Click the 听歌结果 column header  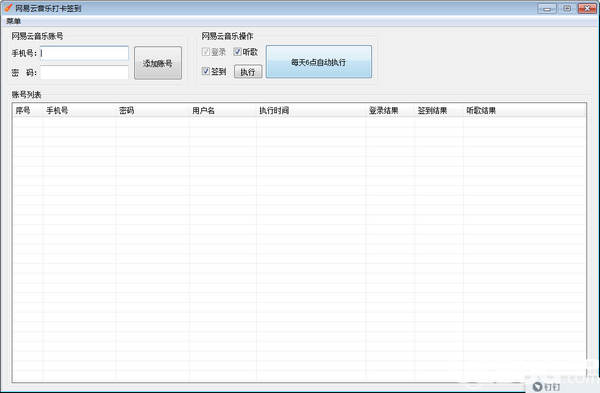tap(524, 111)
